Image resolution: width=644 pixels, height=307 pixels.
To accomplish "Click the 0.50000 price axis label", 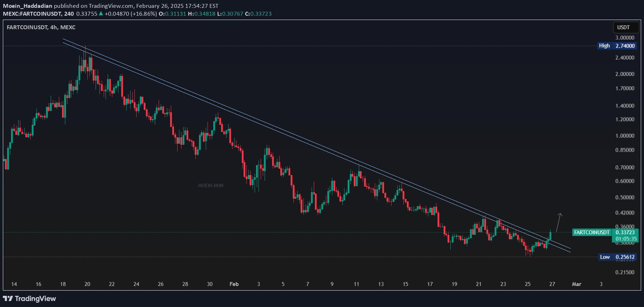I will click(x=625, y=197).
